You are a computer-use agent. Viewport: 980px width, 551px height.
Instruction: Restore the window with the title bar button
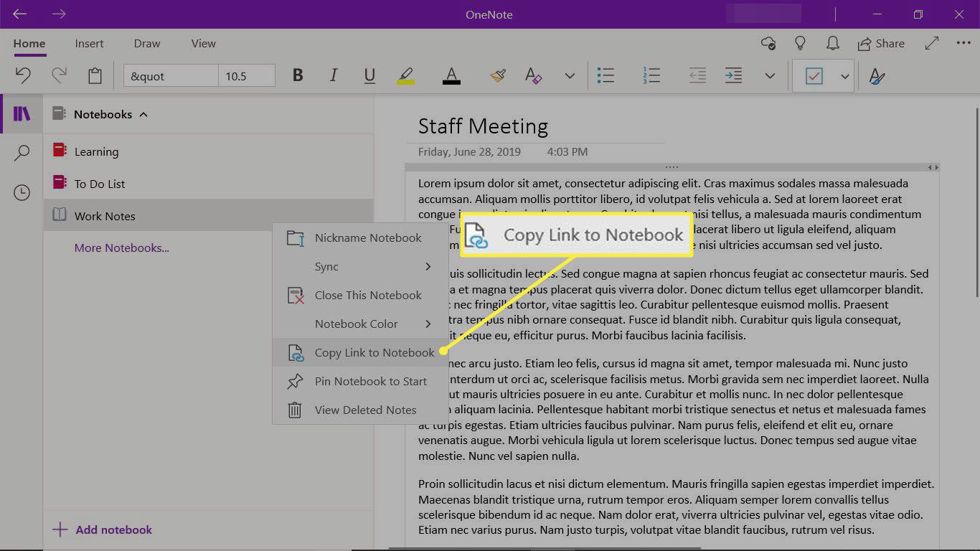(x=918, y=14)
